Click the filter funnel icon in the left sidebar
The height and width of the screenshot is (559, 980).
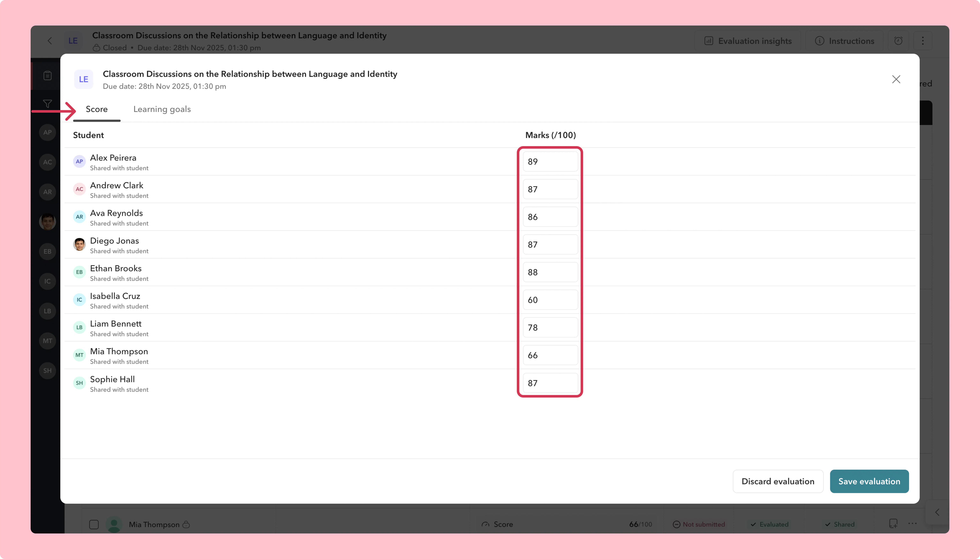pyautogui.click(x=48, y=104)
